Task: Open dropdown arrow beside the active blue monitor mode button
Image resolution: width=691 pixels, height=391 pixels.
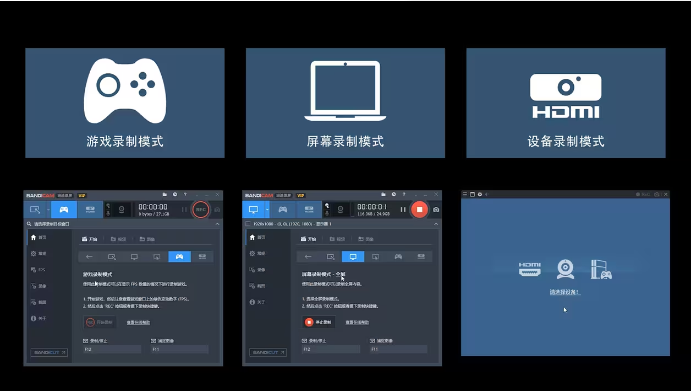Action: [267, 210]
